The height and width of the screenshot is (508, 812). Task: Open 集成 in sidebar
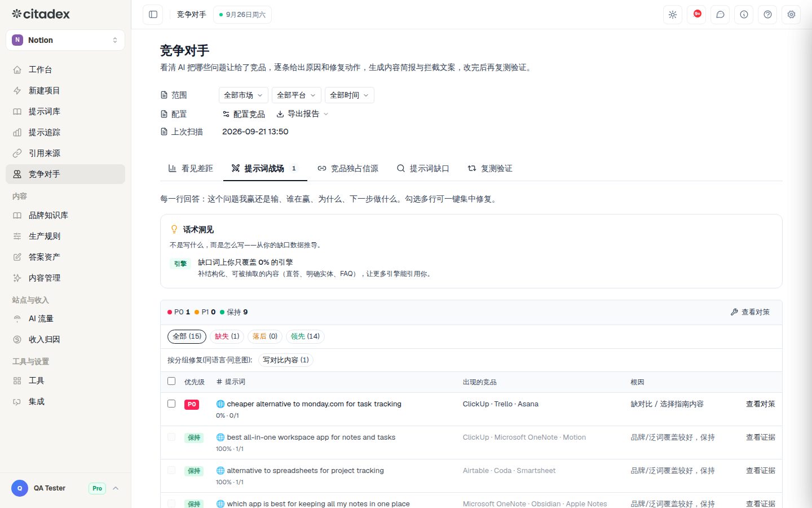click(x=65, y=401)
